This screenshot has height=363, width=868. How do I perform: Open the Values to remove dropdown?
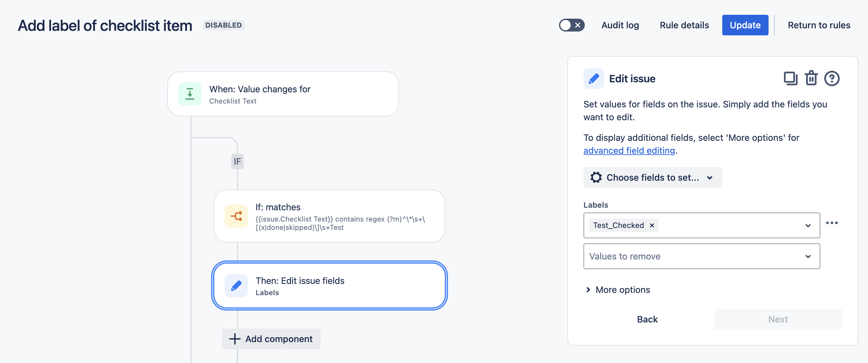tap(702, 256)
